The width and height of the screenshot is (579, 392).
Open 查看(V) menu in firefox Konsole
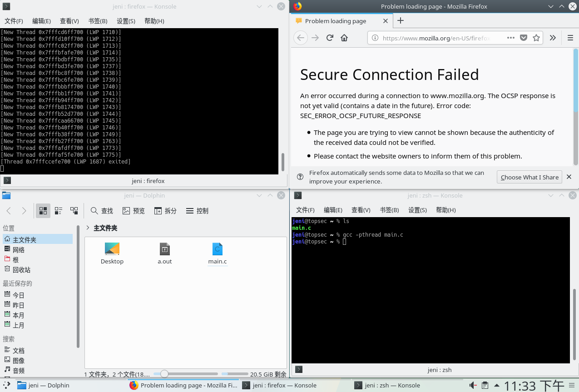pos(69,21)
